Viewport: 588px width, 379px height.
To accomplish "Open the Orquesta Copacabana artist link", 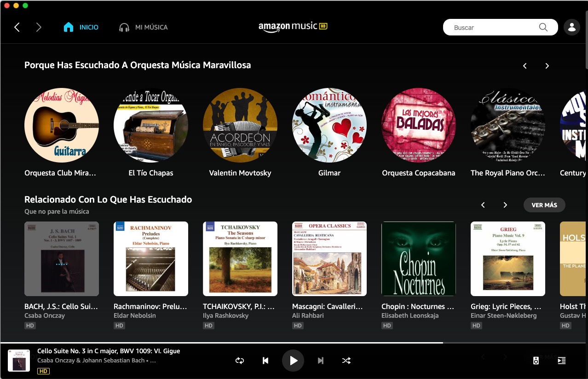I will [418, 173].
